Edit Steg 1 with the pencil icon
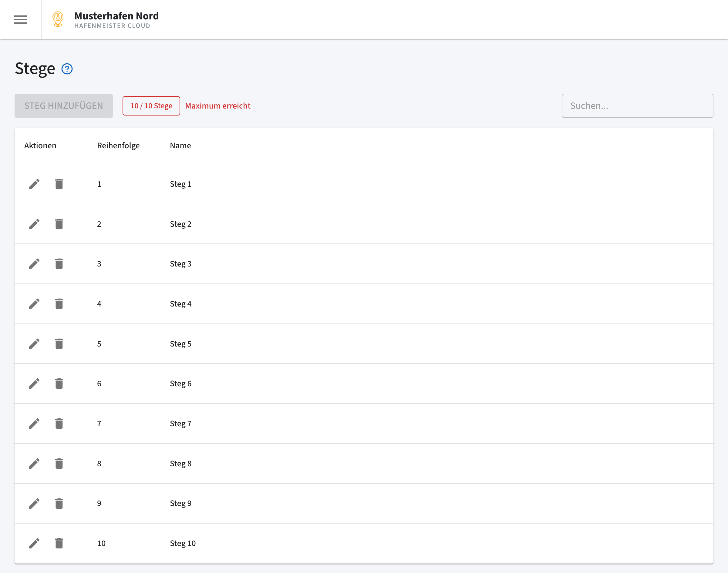Viewport: 728px width, 573px height. click(x=34, y=184)
